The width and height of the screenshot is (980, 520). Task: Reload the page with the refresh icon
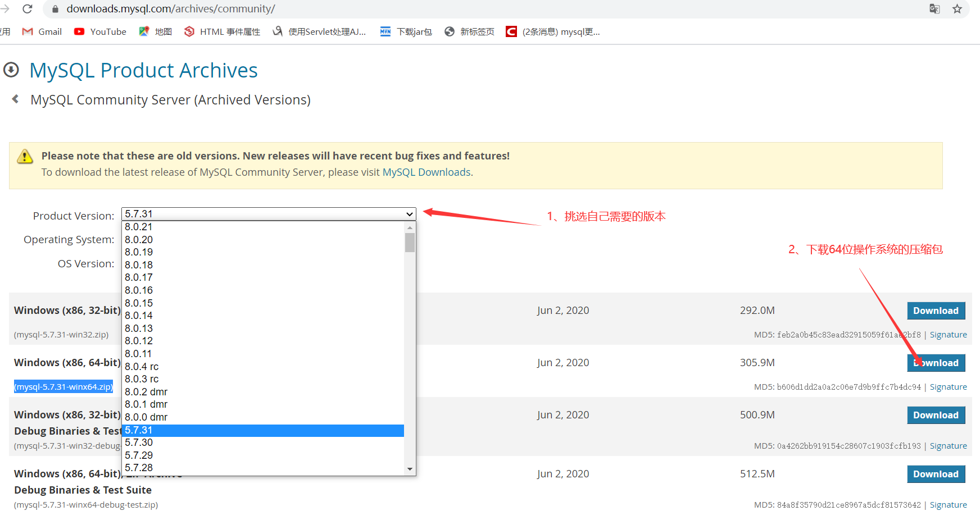coord(27,9)
